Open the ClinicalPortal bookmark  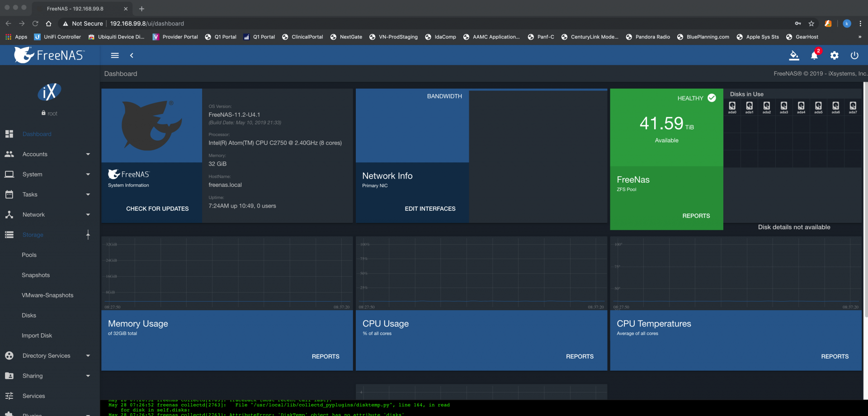pos(302,37)
